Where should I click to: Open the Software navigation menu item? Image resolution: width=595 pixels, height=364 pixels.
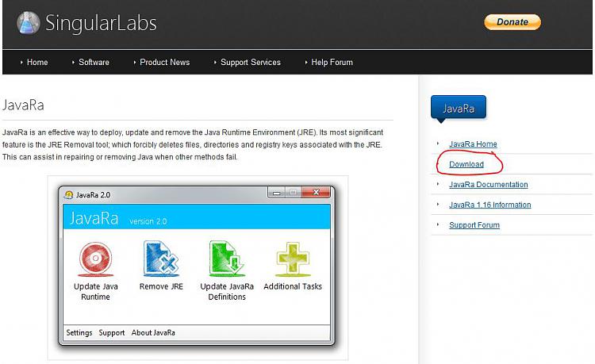point(94,62)
